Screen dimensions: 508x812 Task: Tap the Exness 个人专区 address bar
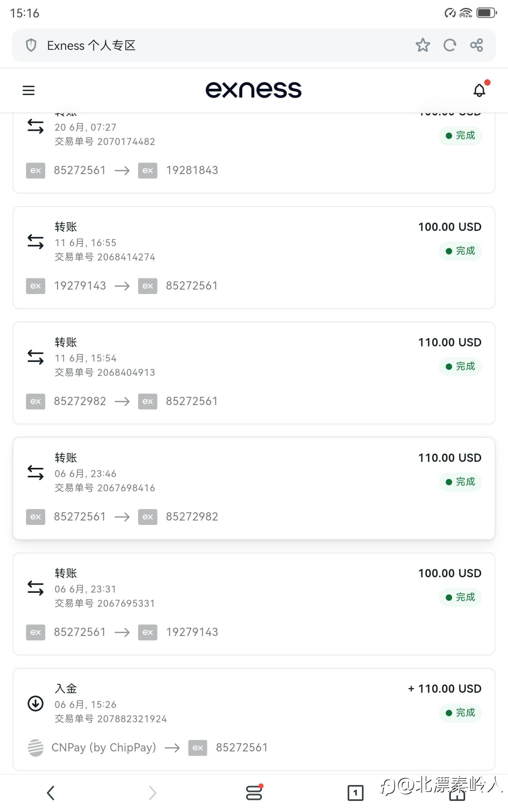point(198,45)
